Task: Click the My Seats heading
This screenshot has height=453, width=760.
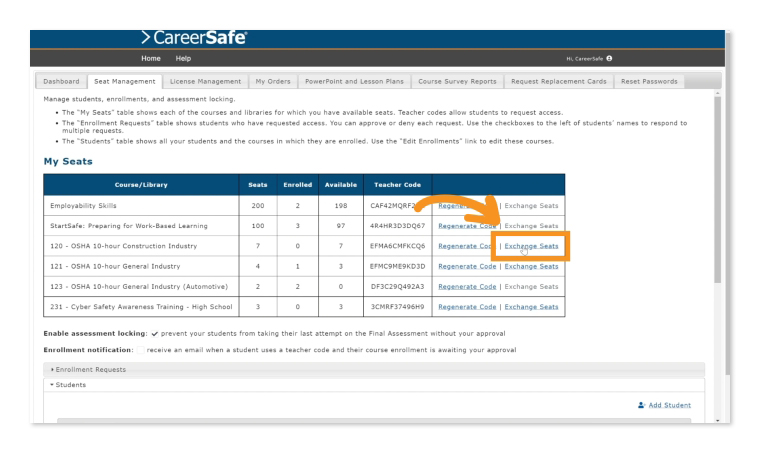Action: click(68, 161)
